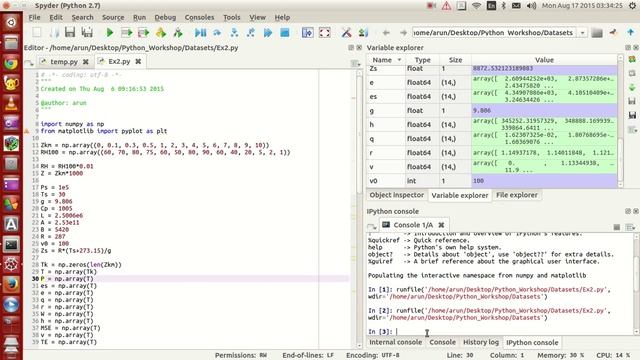Browse a working directory folder icon
The width and height of the screenshot is (640, 360).
coord(597,32)
